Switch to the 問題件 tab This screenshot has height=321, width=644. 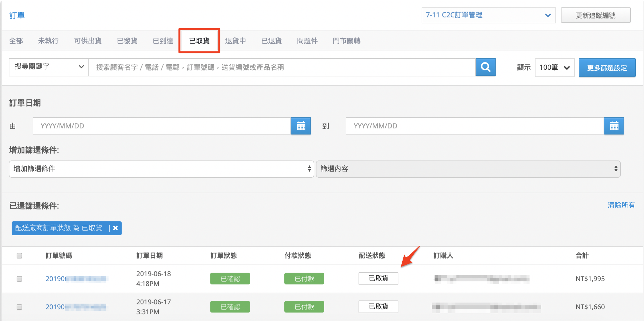pos(307,41)
